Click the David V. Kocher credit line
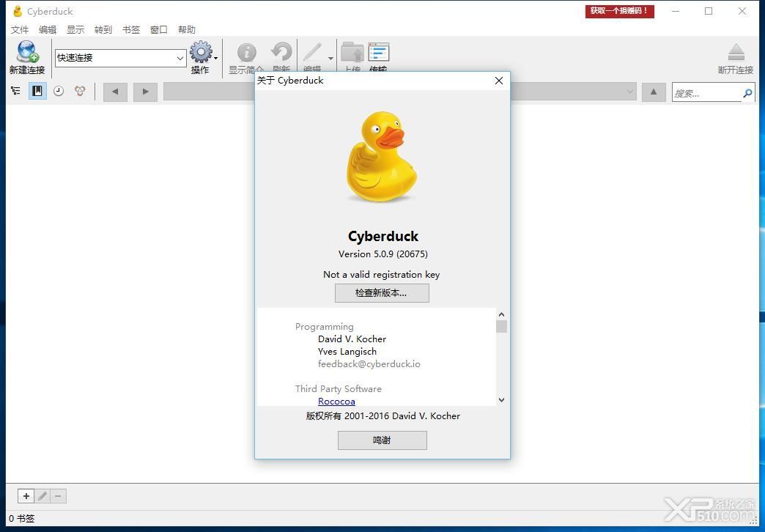 tap(352, 339)
